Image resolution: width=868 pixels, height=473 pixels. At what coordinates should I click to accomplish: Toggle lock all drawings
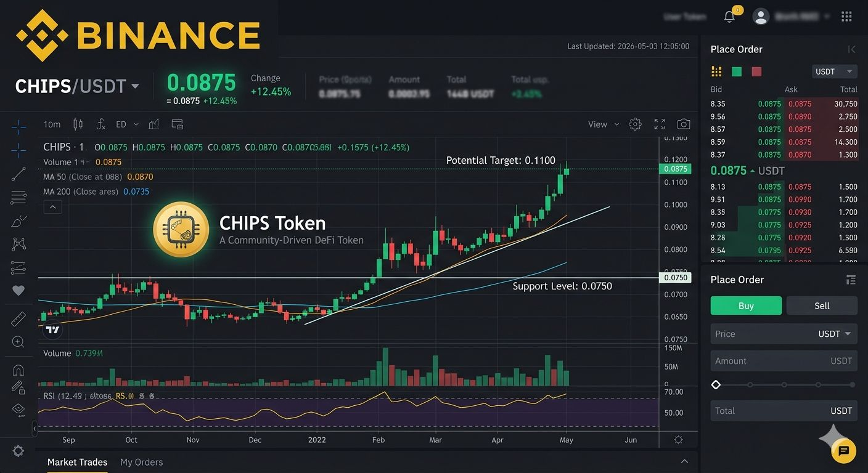(18, 387)
